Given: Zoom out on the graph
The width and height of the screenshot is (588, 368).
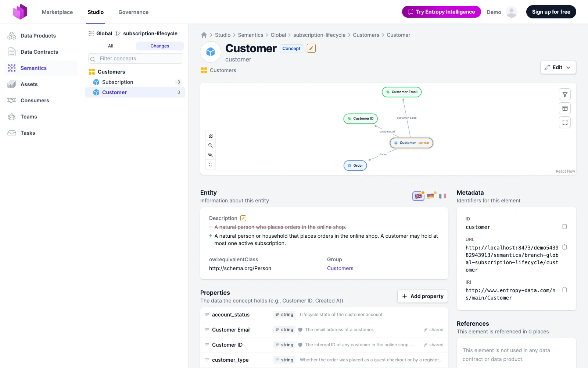Looking at the screenshot, I should coord(211,155).
